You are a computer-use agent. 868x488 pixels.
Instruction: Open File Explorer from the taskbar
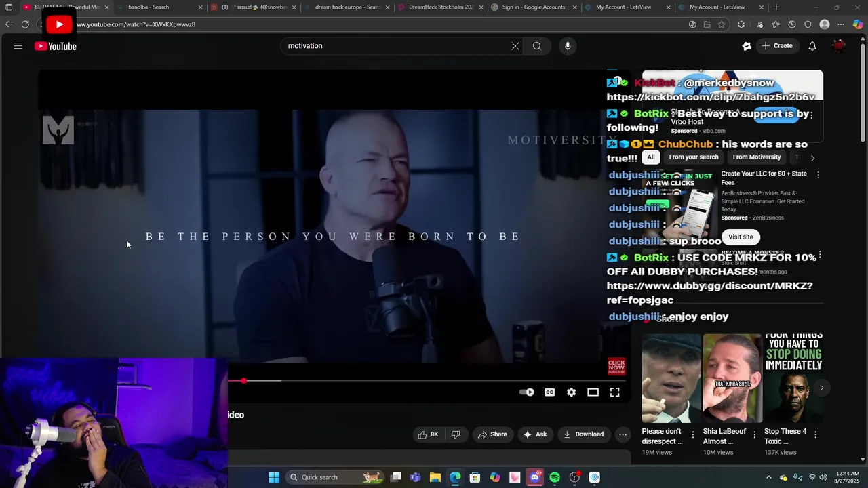pos(435,477)
